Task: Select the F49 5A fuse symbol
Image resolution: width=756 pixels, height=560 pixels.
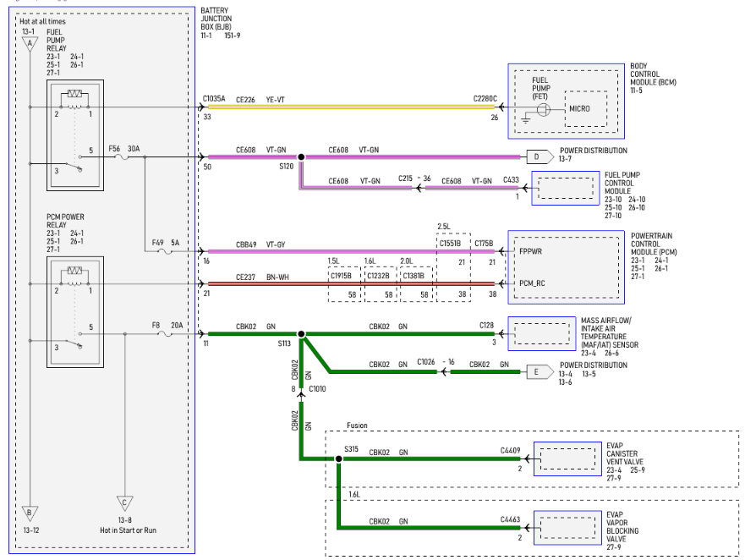Action: pyautogui.click(x=165, y=251)
